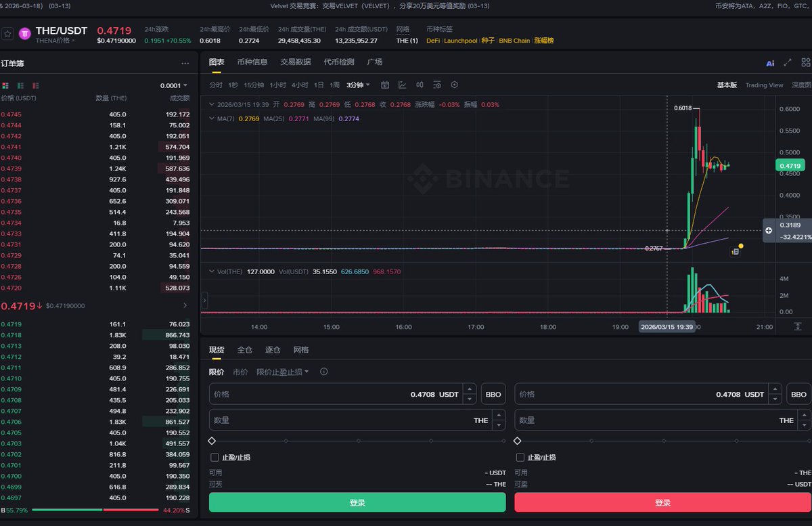The image size is (812, 526).
Task: Select the 限价 limit order type
Action: click(217, 372)
